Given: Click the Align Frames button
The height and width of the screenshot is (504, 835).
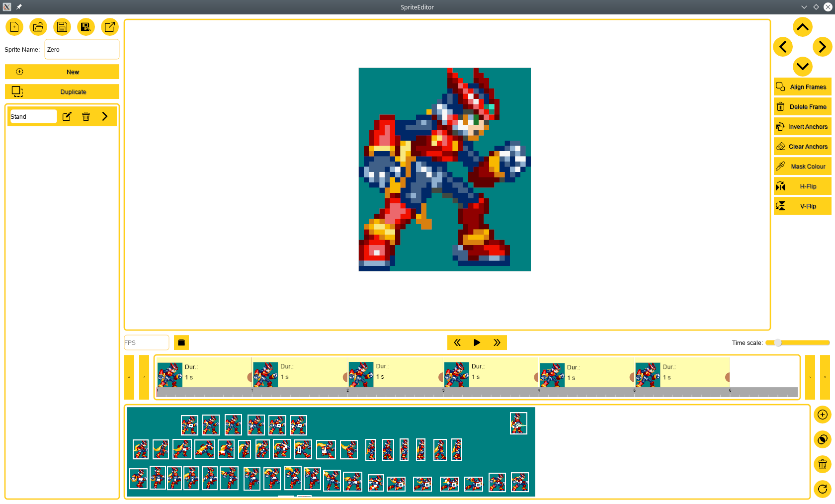Looking at the screenshot, I should tap(803, 86).
